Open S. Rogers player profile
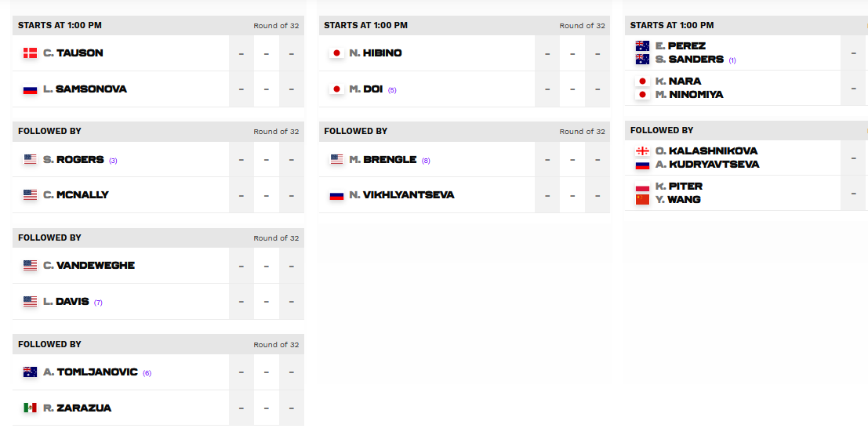868x446 pixels. (x=74, y=159)
